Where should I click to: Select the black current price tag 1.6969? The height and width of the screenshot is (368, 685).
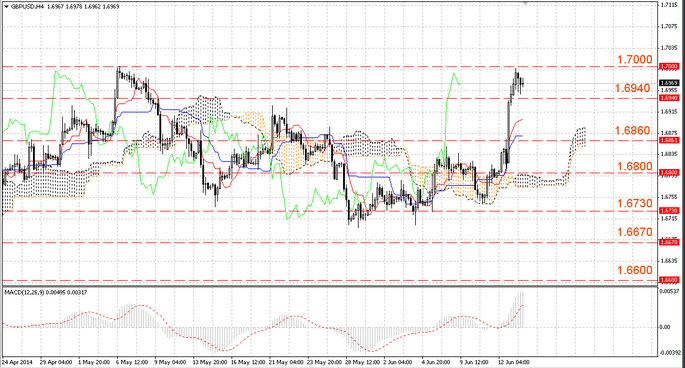[x=669, y=83]
